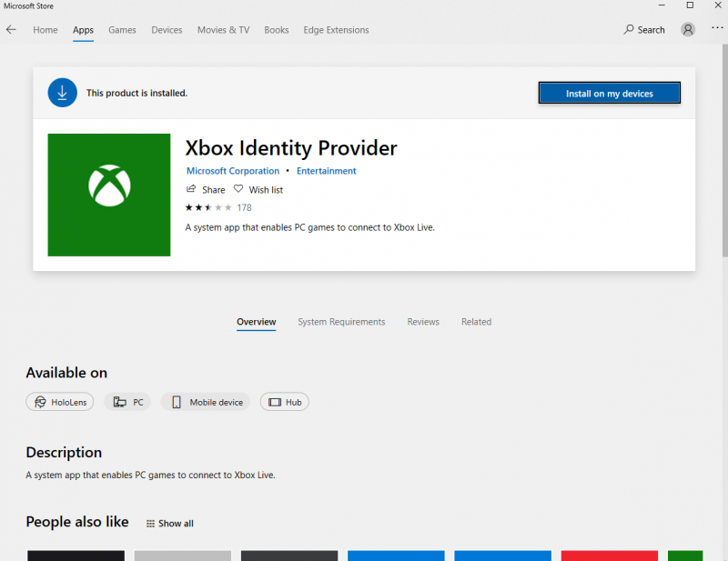Image resolution: width=728 pixels, height=561 pixels.
Task: Select the System Requirements tab
Action: pyautogui.click(x=341, y=322)
